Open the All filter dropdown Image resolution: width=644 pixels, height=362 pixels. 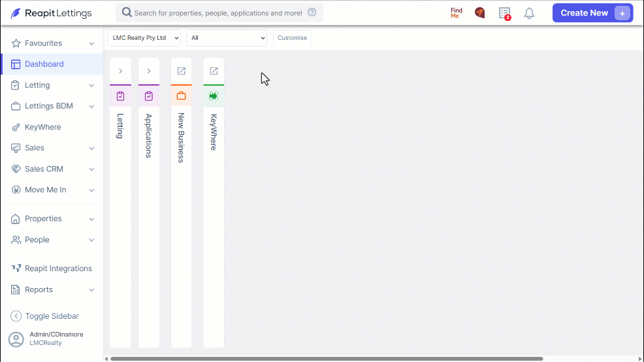(x=226, y=38)
